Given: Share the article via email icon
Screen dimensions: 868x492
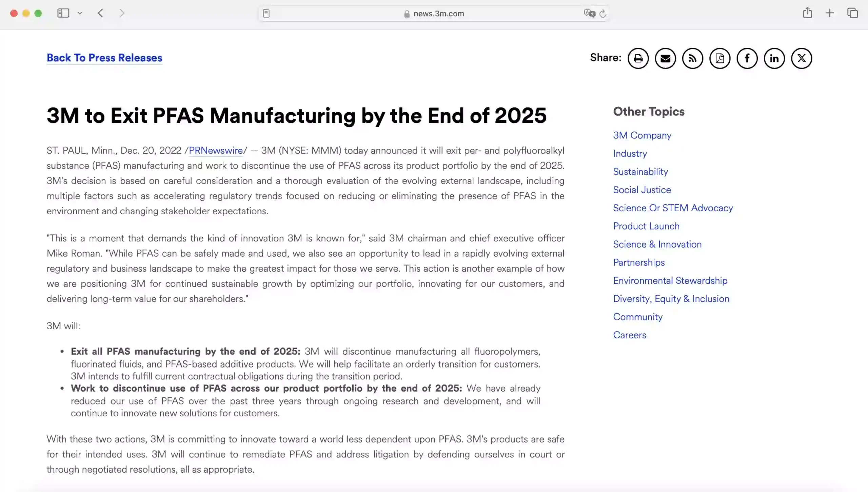Looking at the screenshot, I should pos(665,58).
